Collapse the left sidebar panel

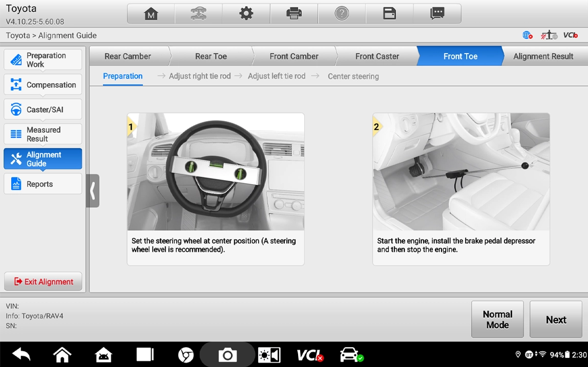tap(92, 191)
